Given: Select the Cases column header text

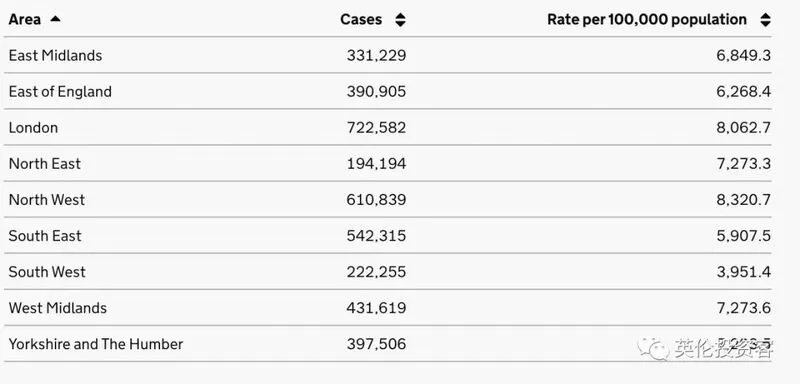Looking at the screenshot, I should (x=361, y=19).
